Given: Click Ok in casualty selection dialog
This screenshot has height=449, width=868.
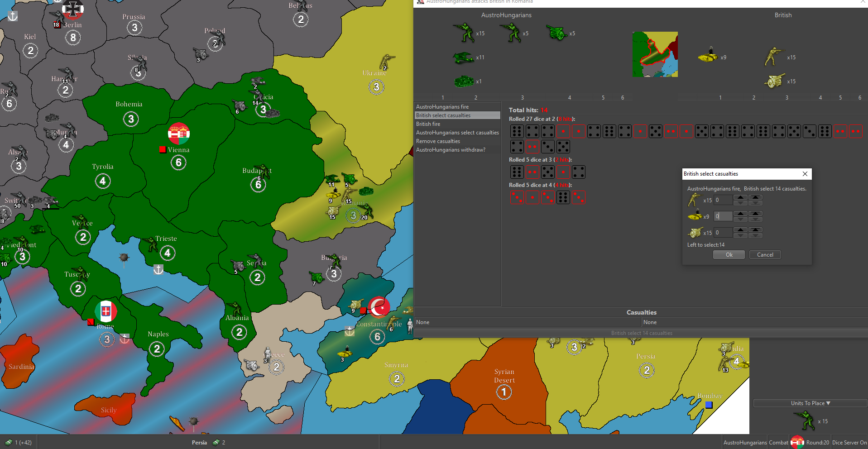Looking at the screenshot, I should tap(729, 255).
